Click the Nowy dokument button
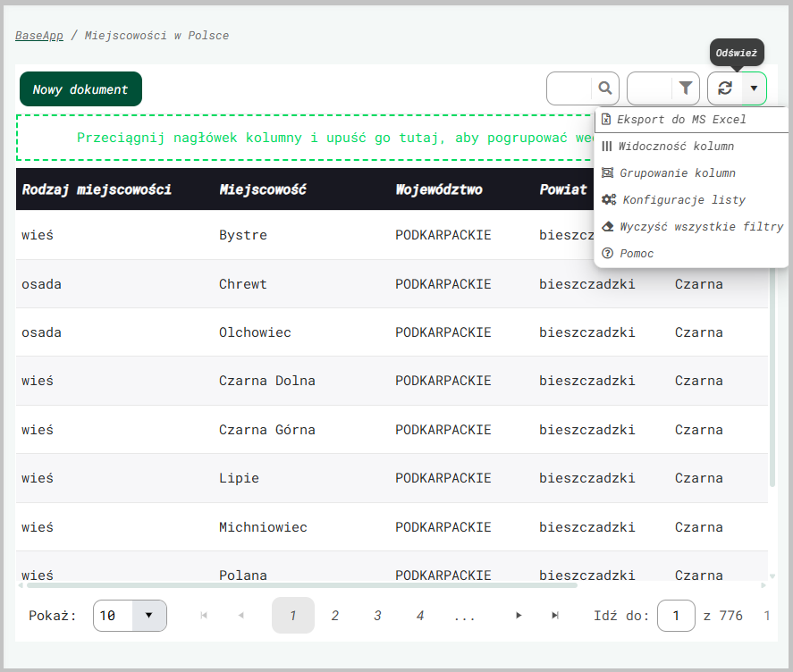Viewport: 793px width, 672px height. point(80,89)
